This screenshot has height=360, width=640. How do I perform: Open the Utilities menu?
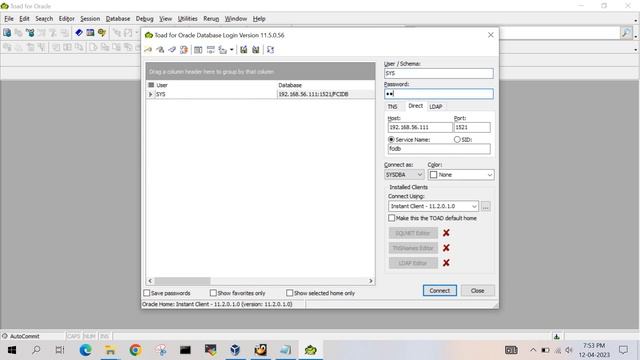point(187,19)
